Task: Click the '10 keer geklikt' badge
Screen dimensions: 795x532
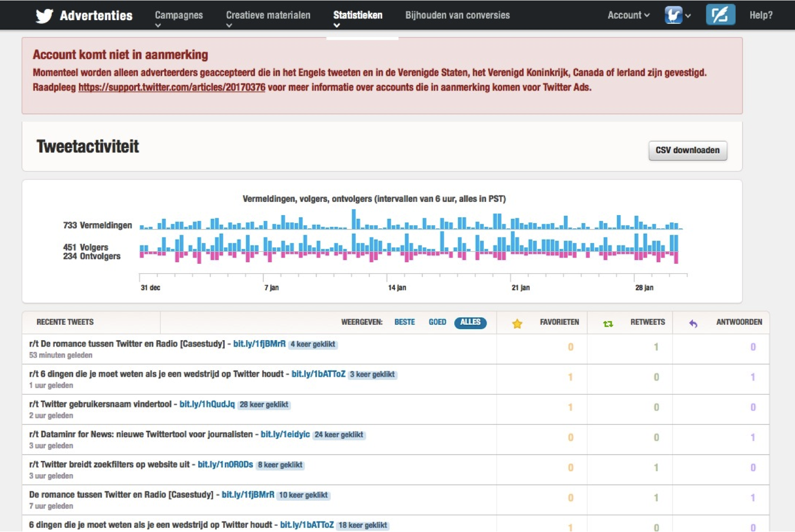Action: (x=303, y=495)
